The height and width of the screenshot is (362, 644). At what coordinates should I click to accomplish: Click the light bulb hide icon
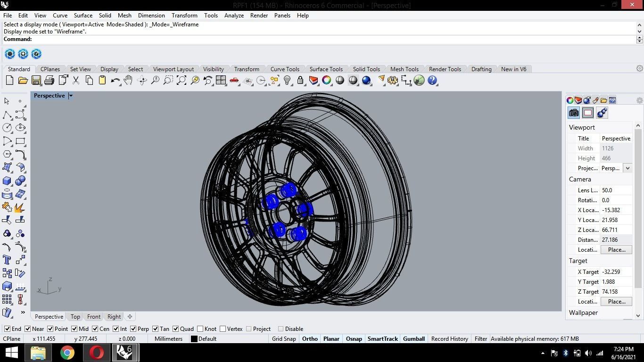pos(287,81)
